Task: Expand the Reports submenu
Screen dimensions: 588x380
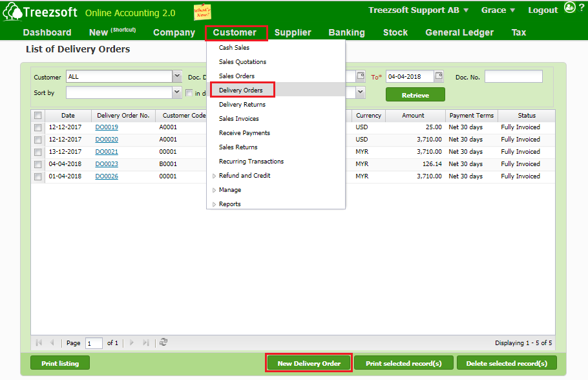Action: pos(214,204)
